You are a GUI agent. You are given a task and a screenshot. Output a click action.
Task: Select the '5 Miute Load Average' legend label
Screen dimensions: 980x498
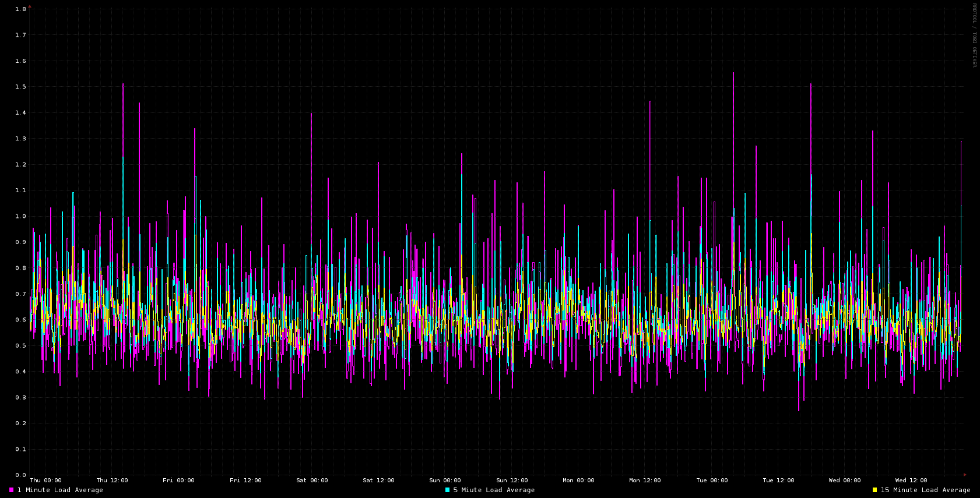click(x=494, y=490)
